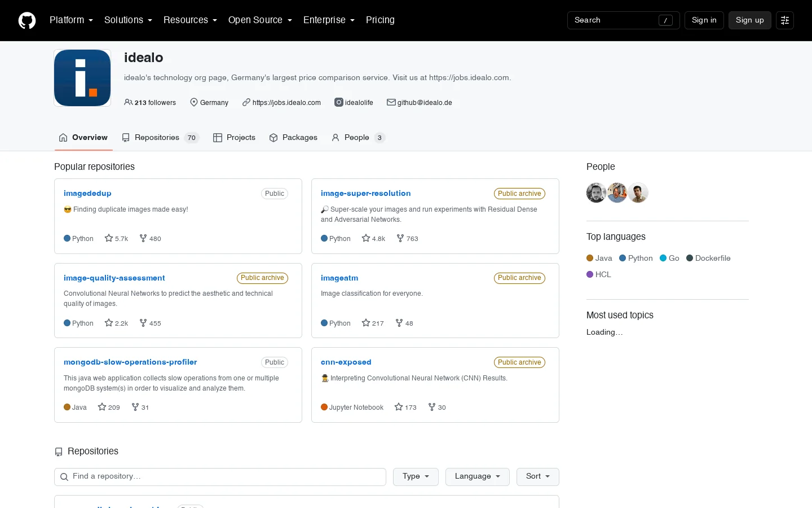This screenshot has width=812, height=508.
Task: Click forks on mongodb-slow-operations-profiler
Action: point(140,408)
